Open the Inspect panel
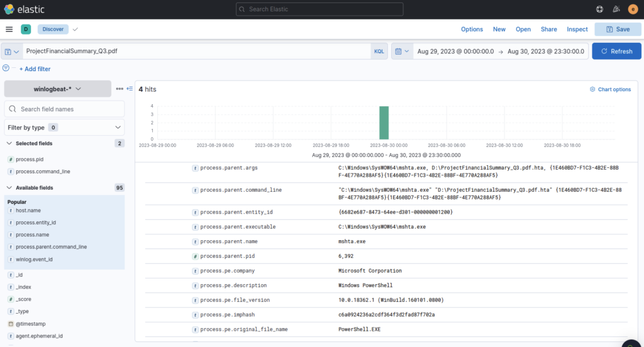Viewport: 644px width, 347px height. click(x=577, y=29)
